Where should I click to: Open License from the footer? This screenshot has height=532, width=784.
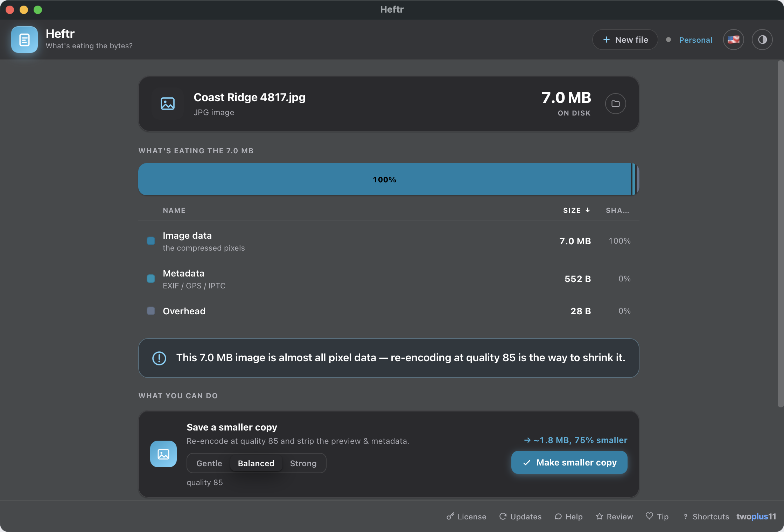467,517
